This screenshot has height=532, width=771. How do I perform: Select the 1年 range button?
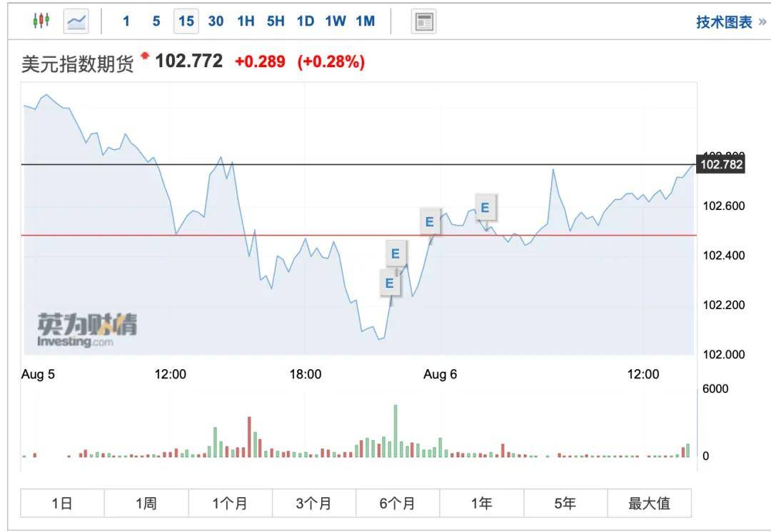tap(481, 503)
